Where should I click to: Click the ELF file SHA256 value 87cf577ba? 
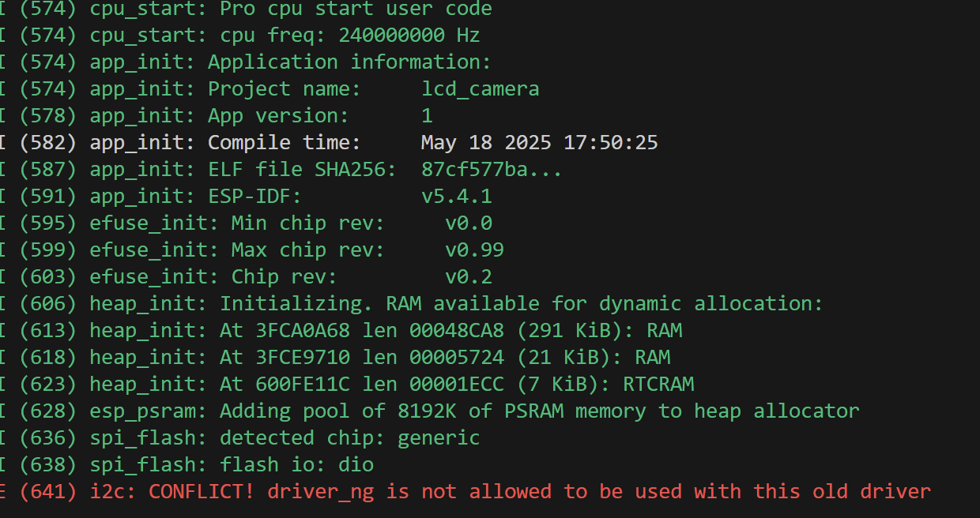coord(491,170)
